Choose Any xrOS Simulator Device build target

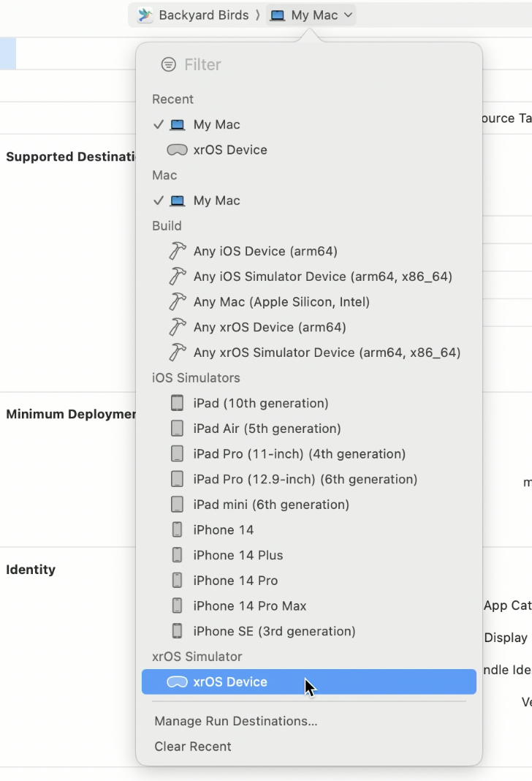(308, 352)
